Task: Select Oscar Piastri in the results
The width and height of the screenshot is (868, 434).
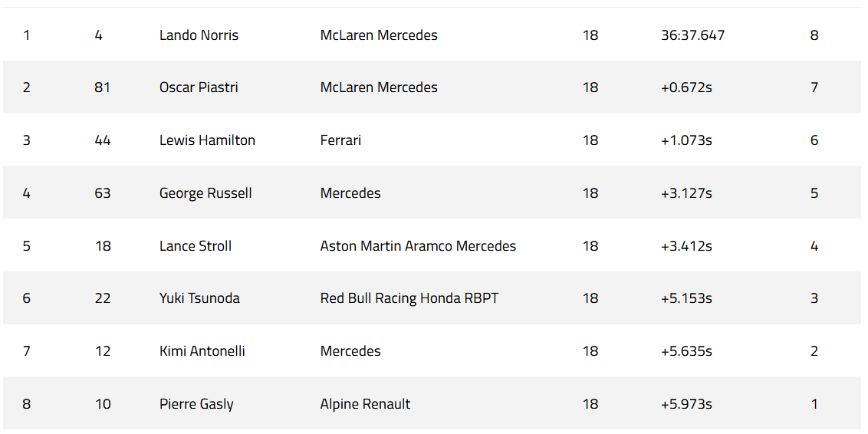Action: click(x=199, y=87)
